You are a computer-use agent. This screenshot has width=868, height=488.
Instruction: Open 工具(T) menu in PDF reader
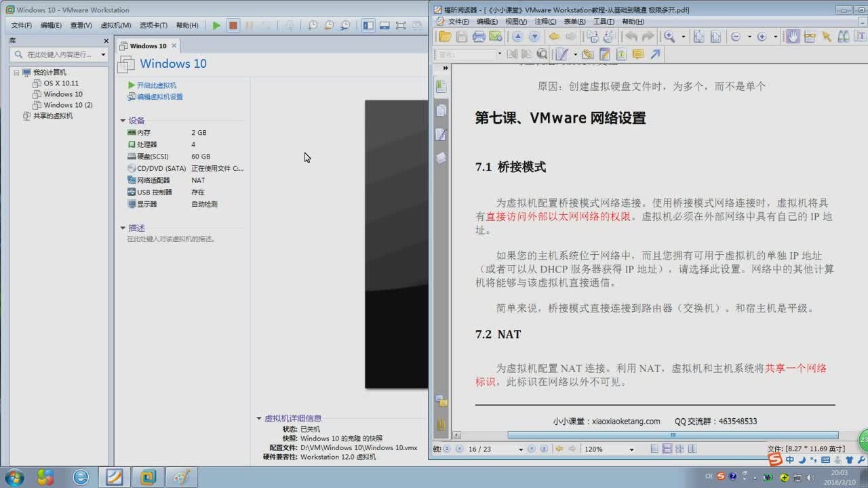click(x=604, y=22)
